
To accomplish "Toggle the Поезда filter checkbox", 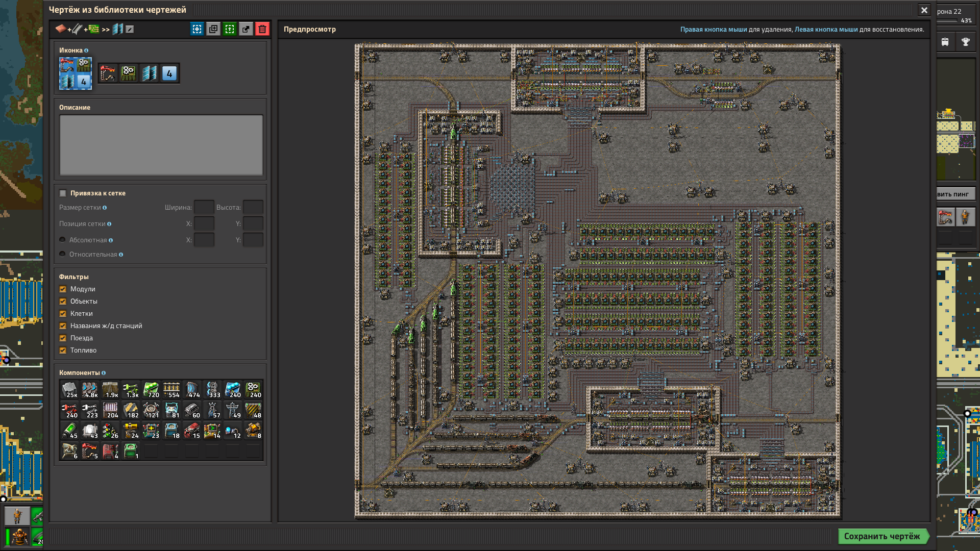I will coord(63,338).
